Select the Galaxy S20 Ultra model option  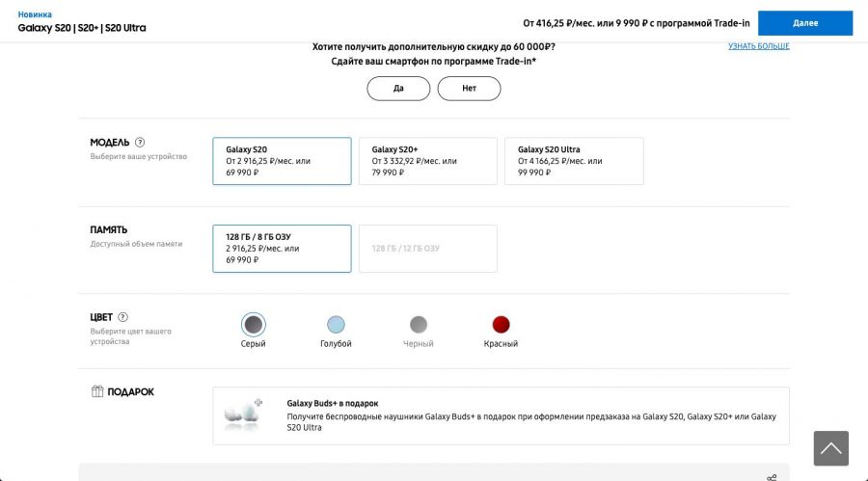pyautogui.click(x=574, y=161)
